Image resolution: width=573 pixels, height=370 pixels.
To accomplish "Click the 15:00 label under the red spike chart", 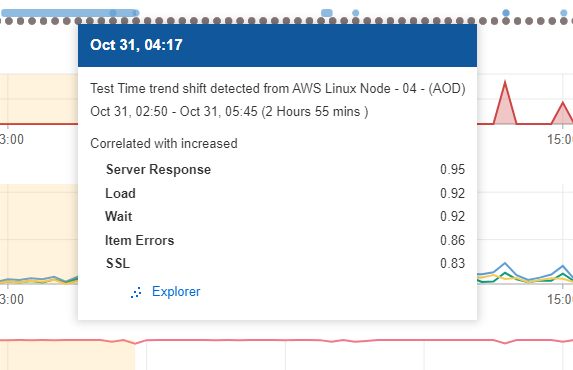I will pyautogui.click(x=560, y=139).
